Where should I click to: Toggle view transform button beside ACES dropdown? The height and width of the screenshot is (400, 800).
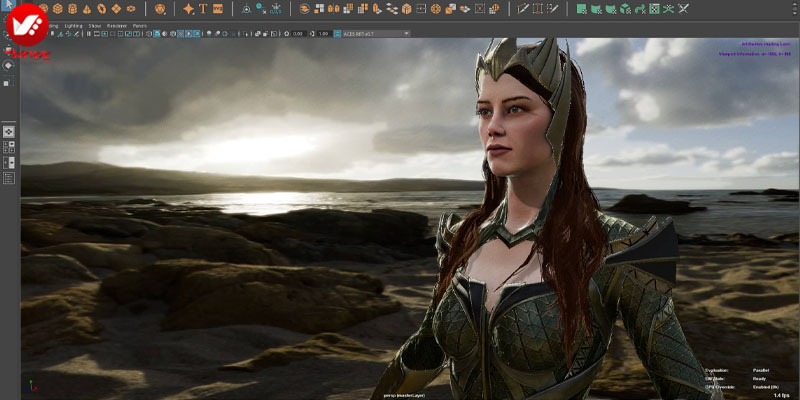point(337,33)
